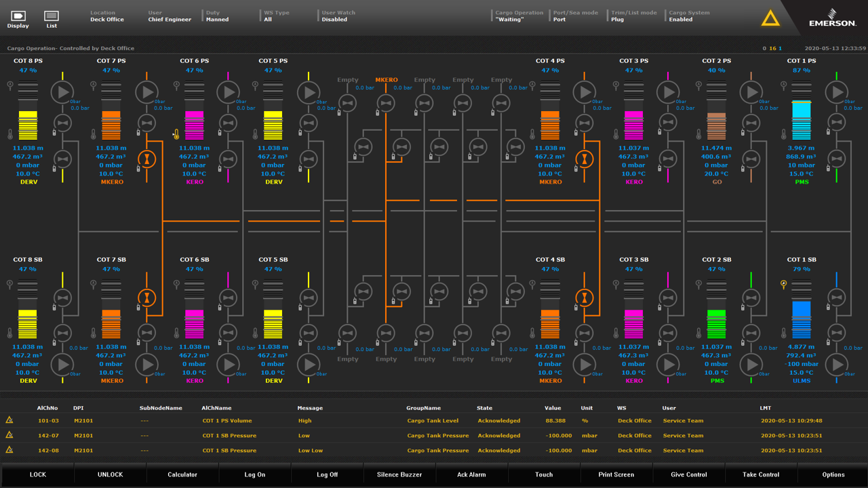This screenshot has height=488, width=868.
Task: Select the open orange valve beside COT 4 SB
Action: (584, 298)
